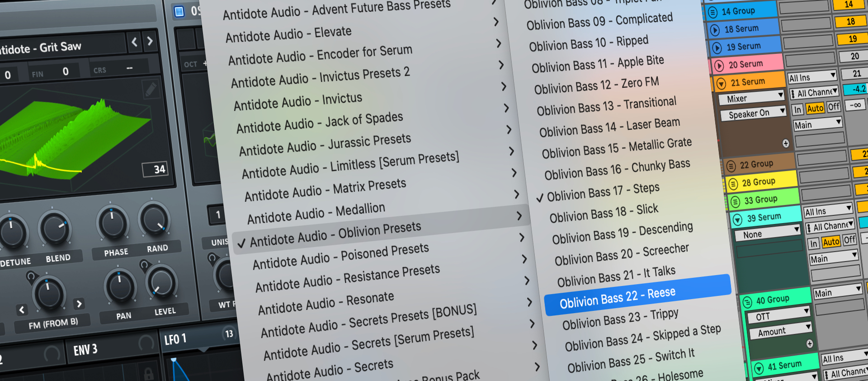The height and width of the screenshot is (381, 868).
Task: Open the Speaker On chooser on 21 Serum
Action: 753,113
